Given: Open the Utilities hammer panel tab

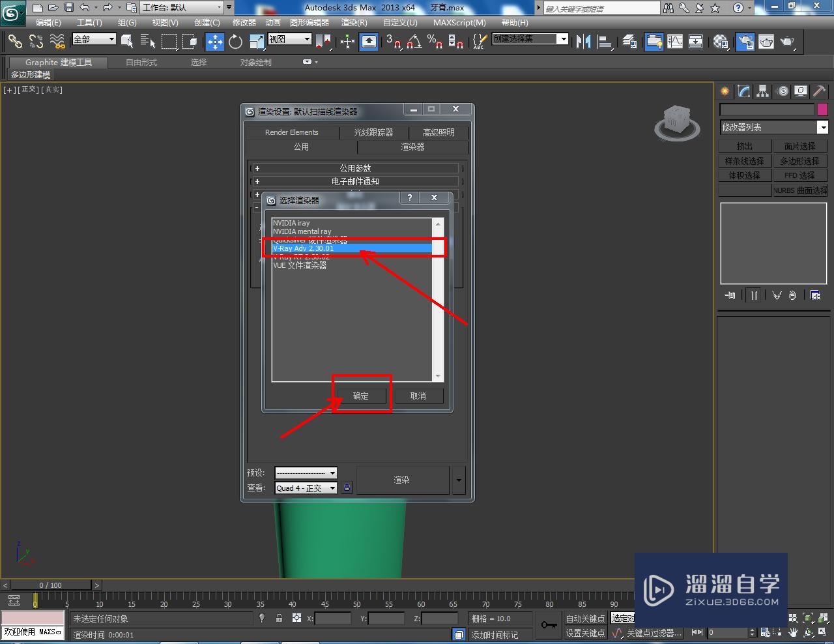Looking at the screenshot, I should click(x=819, y=91).
